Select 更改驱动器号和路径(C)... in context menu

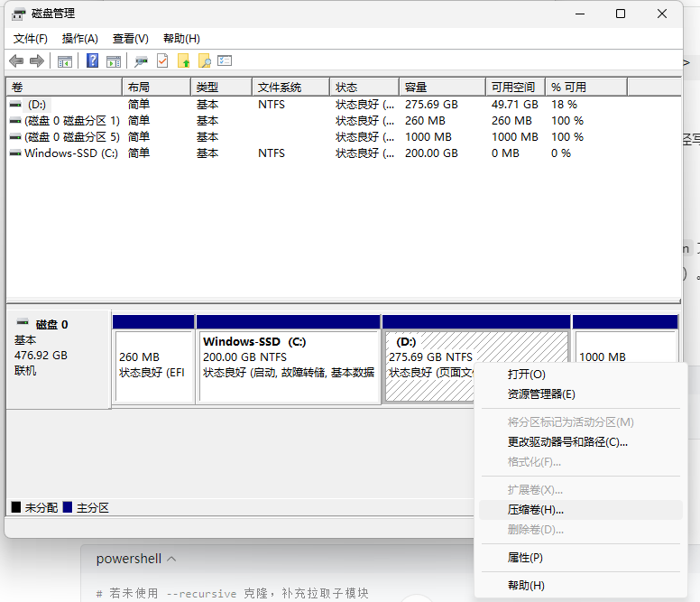coord(567,442)
